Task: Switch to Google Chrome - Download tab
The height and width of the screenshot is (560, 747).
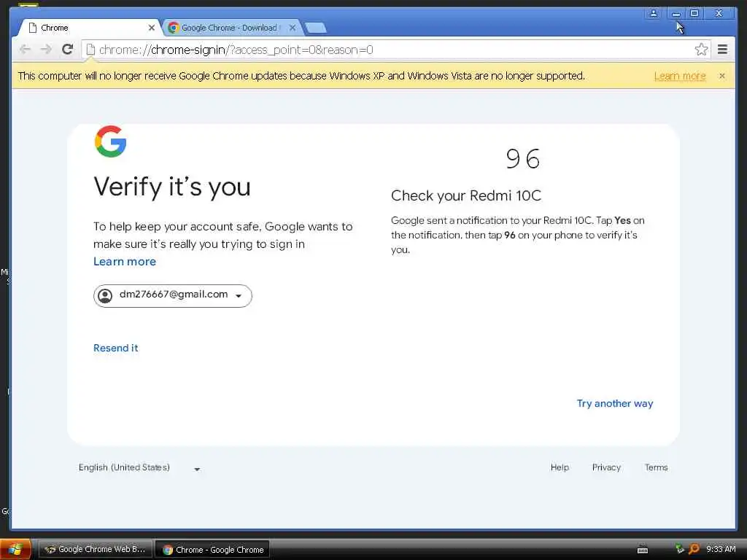Action: click(x=232, y=28)
